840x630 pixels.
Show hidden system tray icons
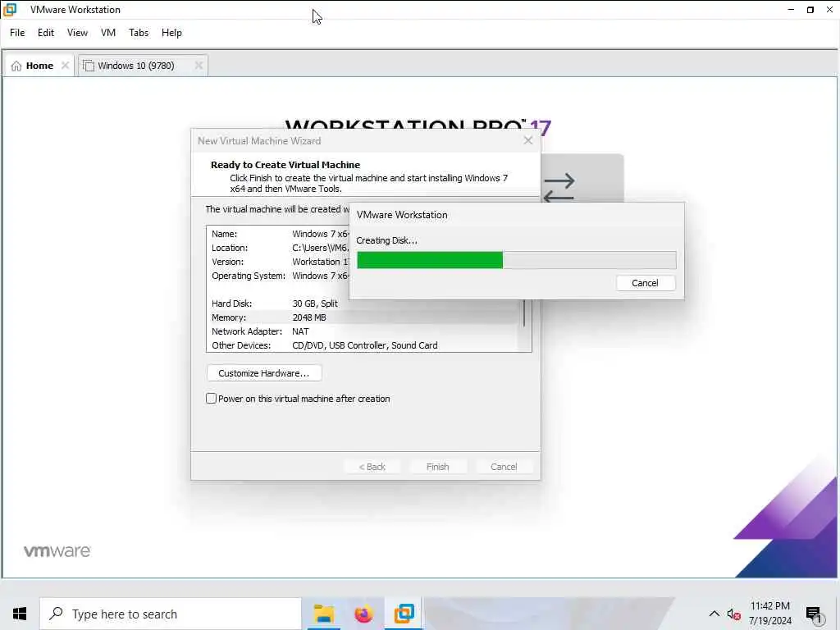714,614
